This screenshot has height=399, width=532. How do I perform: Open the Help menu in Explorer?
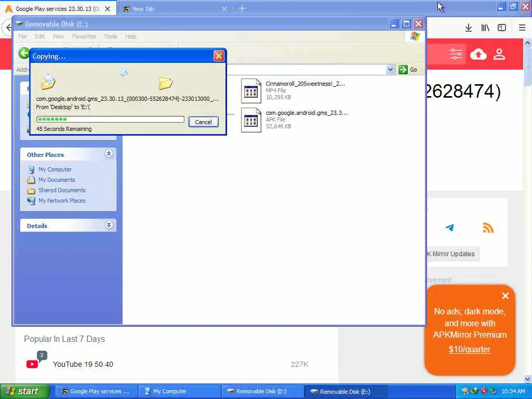tap(130, 36)
